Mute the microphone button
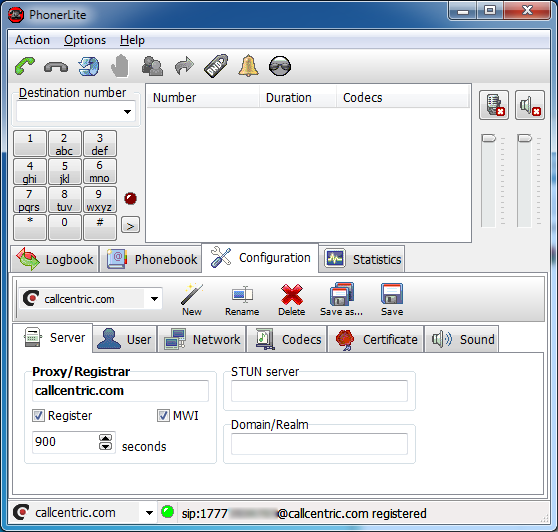The width and height of the screenshot is (558, 532). click(494, 105)
